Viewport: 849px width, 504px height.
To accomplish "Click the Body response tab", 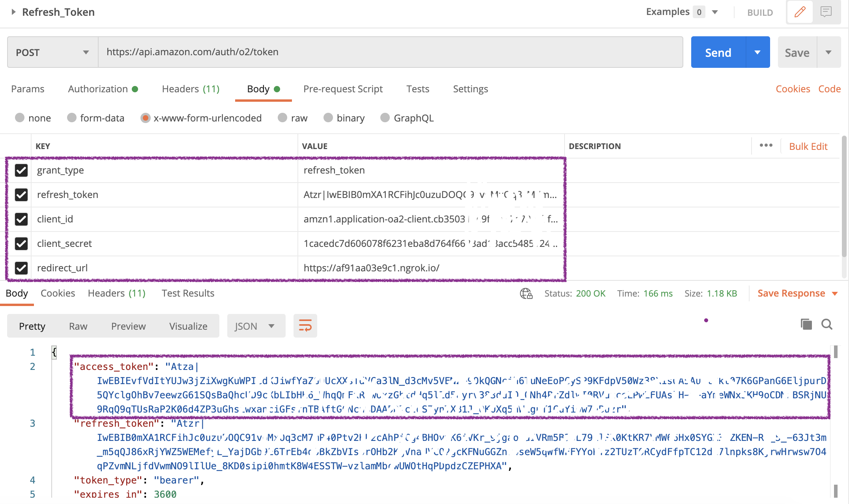I will [x=17, y=293].
